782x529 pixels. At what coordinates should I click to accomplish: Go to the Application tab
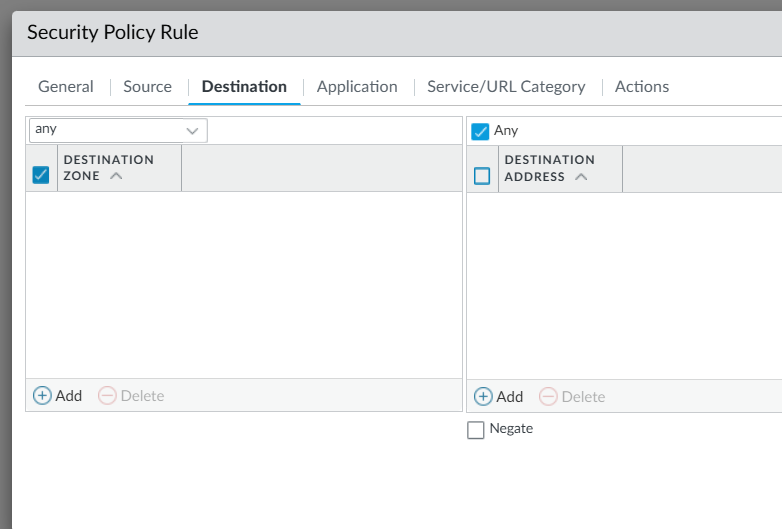point(357,87)
